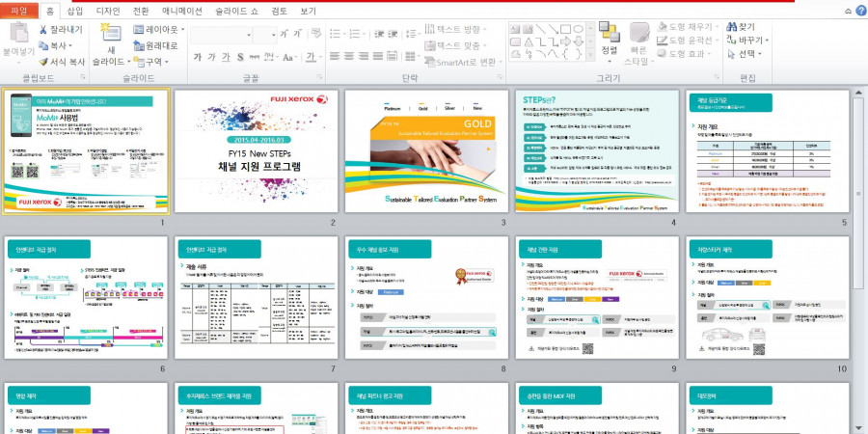Click the Cut (잘라내기) scissors icon
The width and height of the screenshot is (868, 434).
pos(43,29)
